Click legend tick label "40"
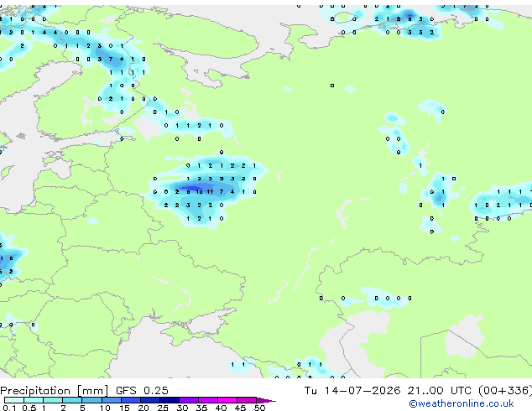 222,408
